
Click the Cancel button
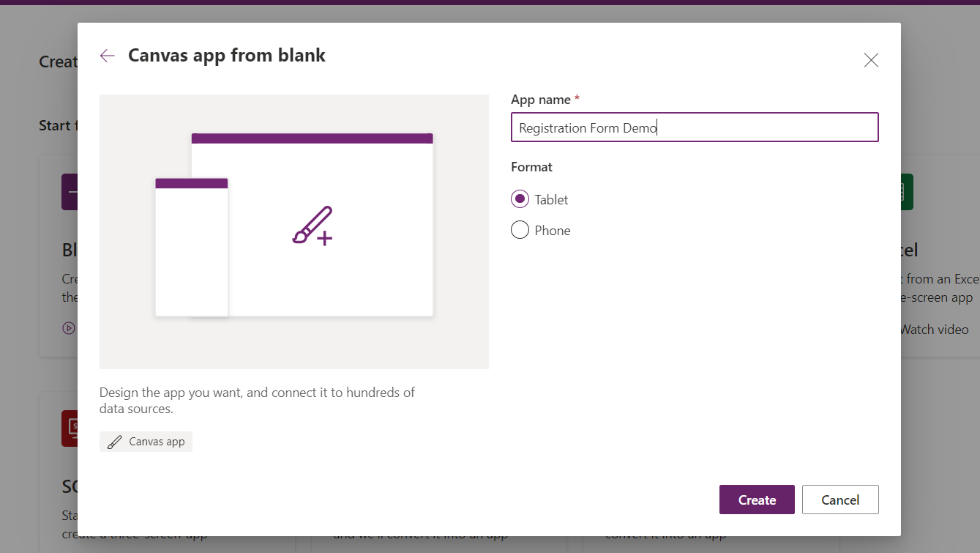pos(840,500)
